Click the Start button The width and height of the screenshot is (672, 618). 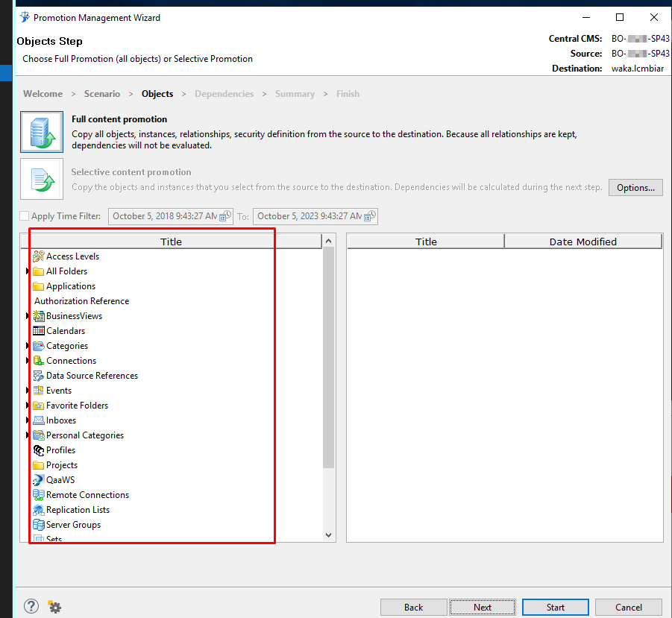[556, 608]
